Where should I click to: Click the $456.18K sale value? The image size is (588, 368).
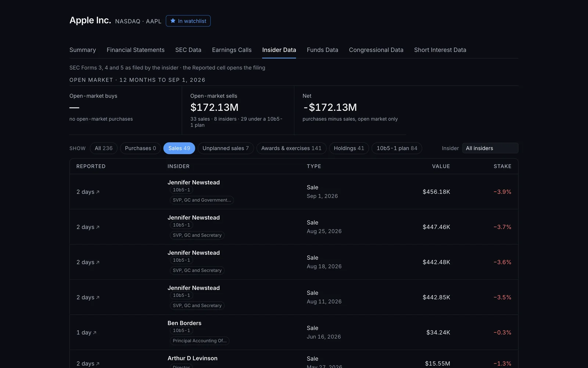click(436, 192)
